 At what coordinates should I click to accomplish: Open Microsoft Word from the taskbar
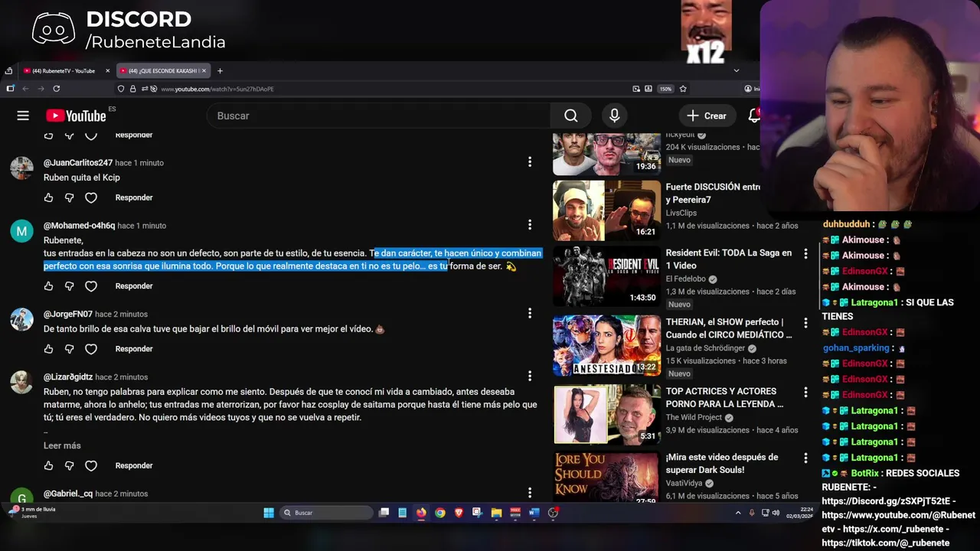click(534, 513)
